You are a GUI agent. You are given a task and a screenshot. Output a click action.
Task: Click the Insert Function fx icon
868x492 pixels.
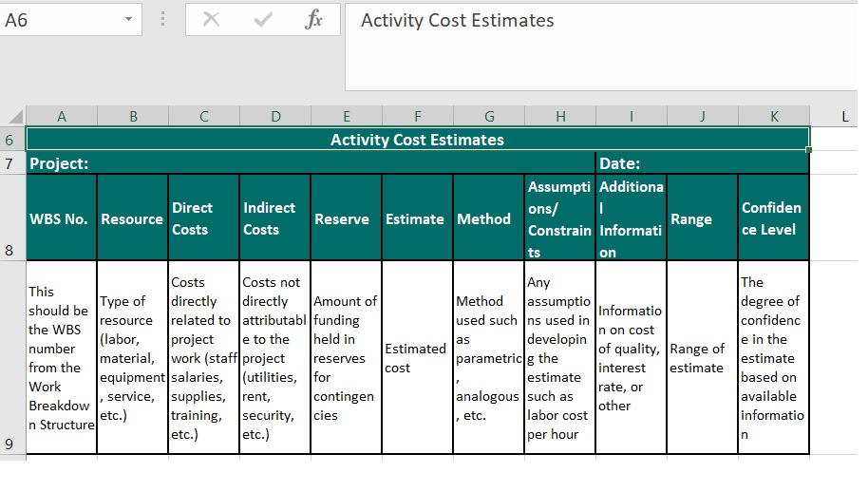tap(313, 20)
